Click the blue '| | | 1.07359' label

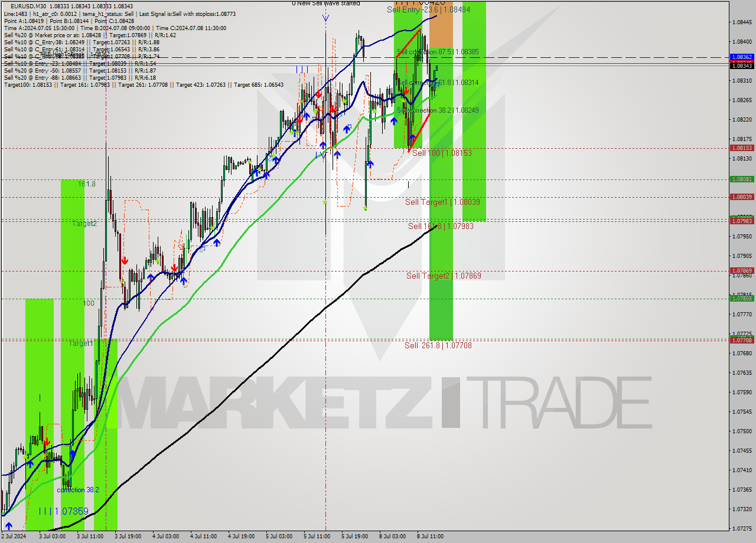[x=64, y=511]
